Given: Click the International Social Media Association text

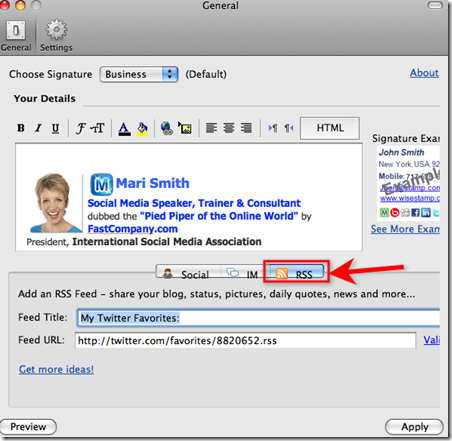Looking at the screenshot, I should click(x=167, y=242).
